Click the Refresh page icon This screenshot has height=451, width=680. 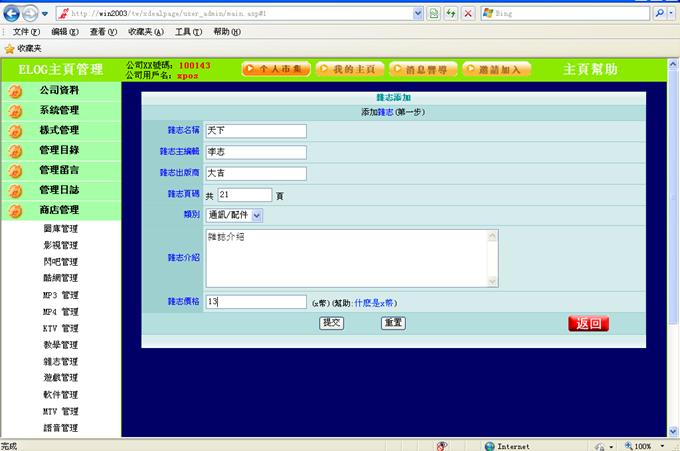click(x=452, y=15)
